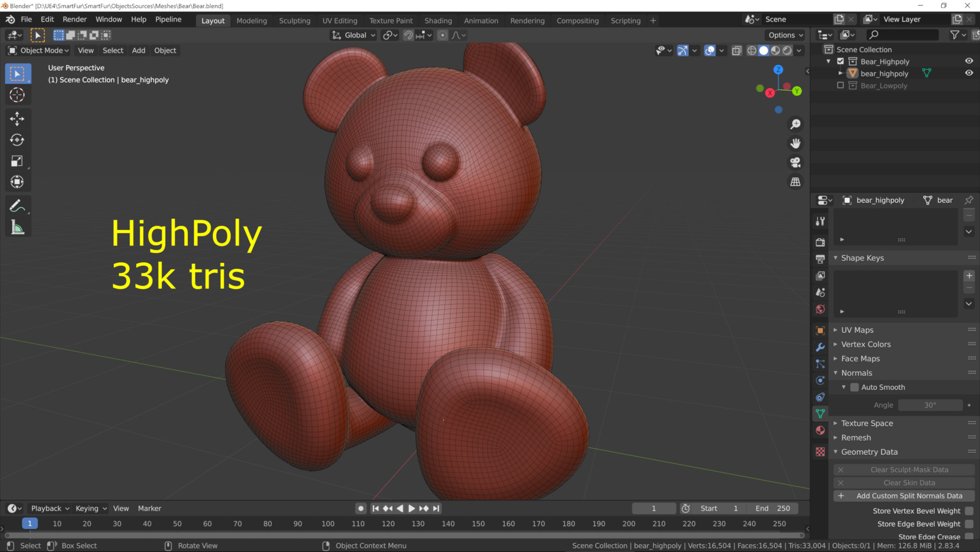980x552 pixels.
Task: Click Add Custom Split Normals Data
Action: click(904, 496)
